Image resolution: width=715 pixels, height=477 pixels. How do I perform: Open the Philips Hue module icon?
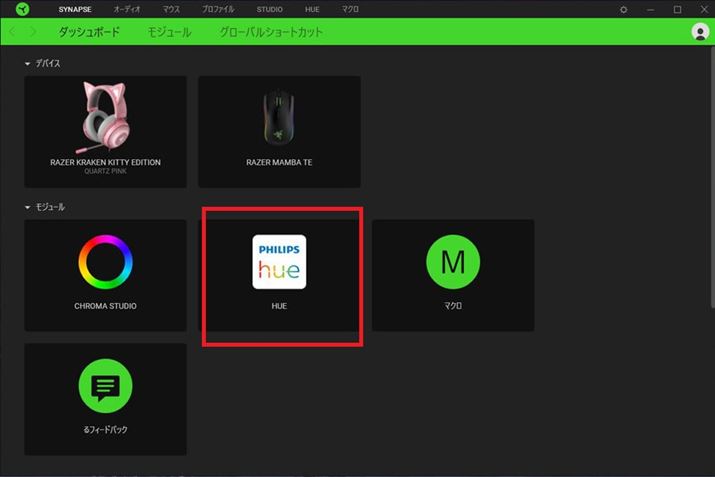[x=279, y=262]
